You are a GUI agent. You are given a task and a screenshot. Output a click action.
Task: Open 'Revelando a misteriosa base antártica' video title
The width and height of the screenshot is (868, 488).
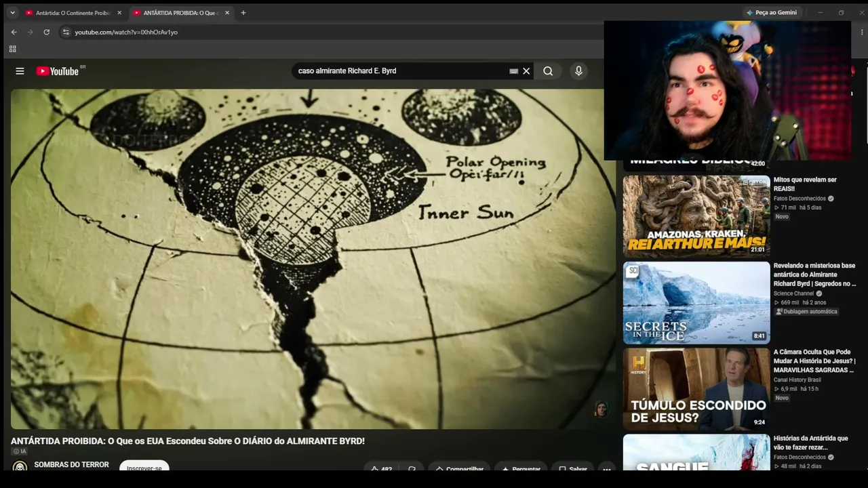tap(814, 274)
